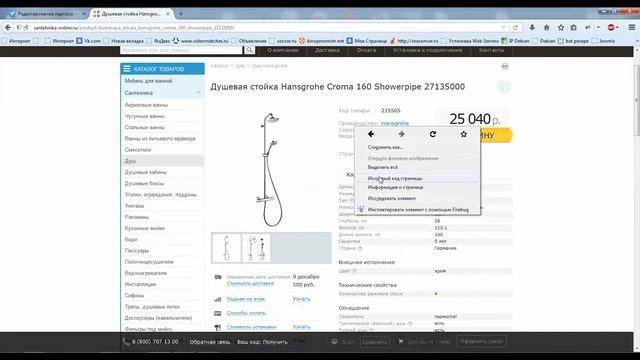Click the phone icon in the bottom bar
Image resolution: width=640 pixels, height=360 pixels.
point(126,341)
